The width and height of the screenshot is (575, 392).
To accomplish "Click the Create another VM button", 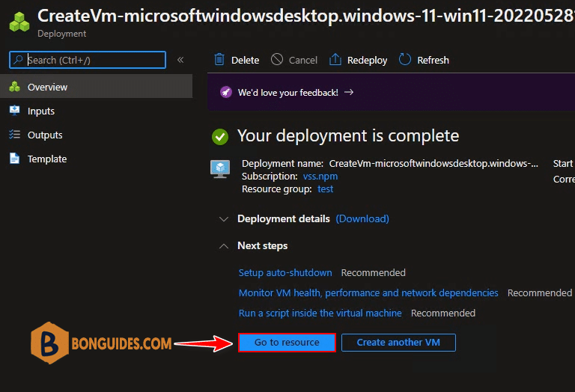I will [x=398, y=343].
